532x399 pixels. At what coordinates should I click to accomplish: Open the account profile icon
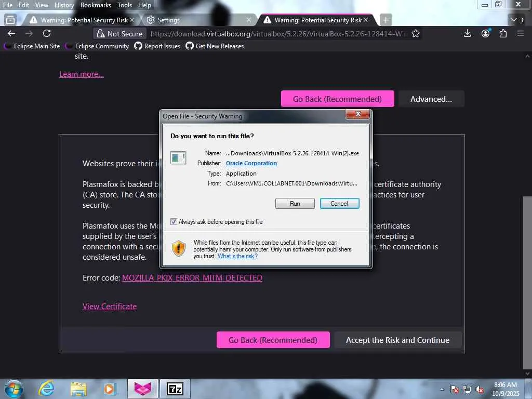pyautogui.click(x=486, y=33)
